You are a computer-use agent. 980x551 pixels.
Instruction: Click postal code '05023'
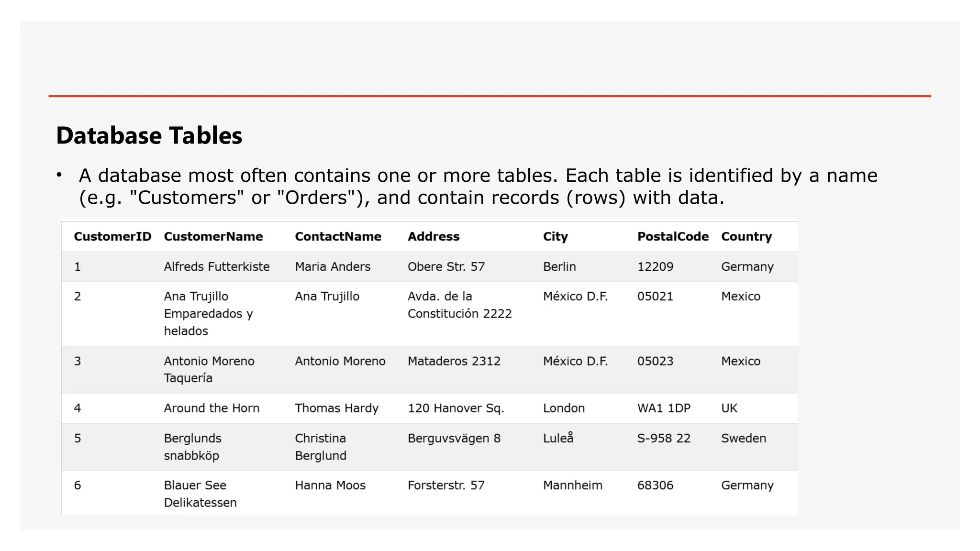(655, 361)
